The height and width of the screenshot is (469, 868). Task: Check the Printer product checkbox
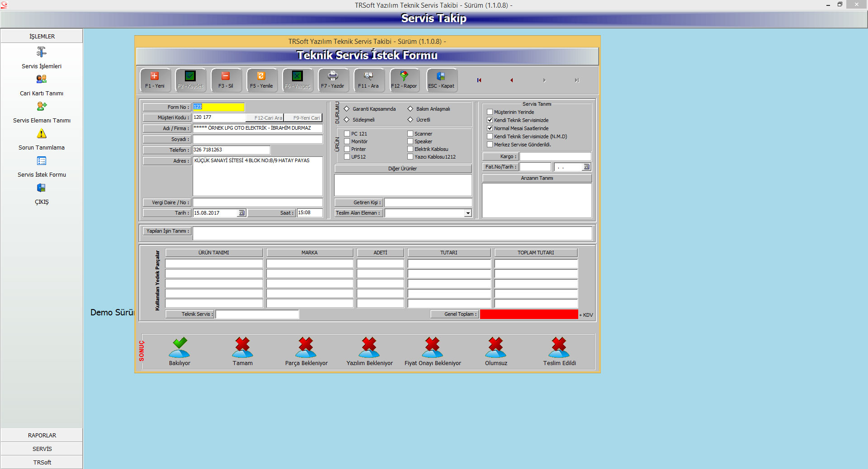click(x=347, y=149)
